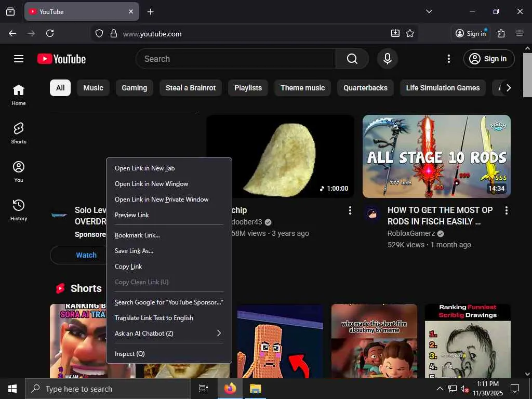Open You in the sidebar

click(x=19, y=171)
